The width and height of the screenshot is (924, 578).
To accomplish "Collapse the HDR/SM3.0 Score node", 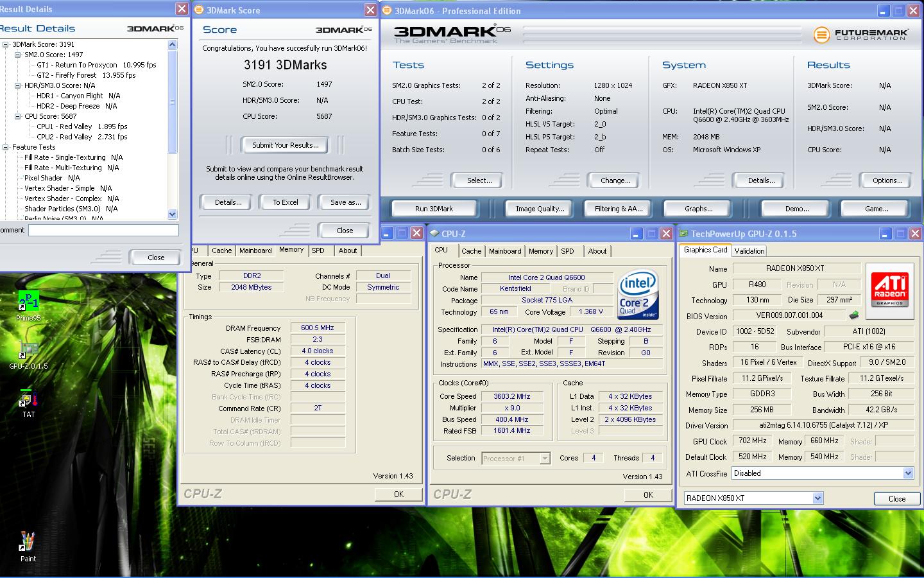I will click(x=18, y=85).
